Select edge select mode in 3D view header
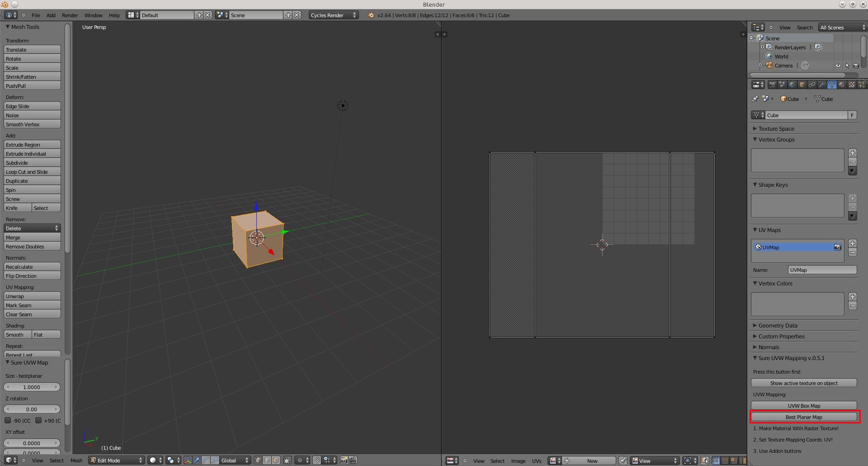 tap(267, 460)
